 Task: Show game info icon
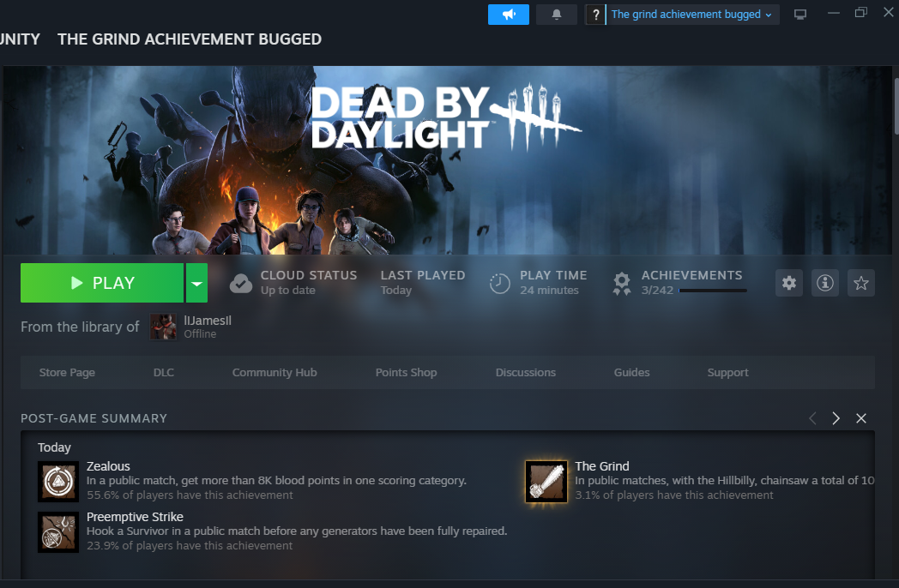[825, 283]
